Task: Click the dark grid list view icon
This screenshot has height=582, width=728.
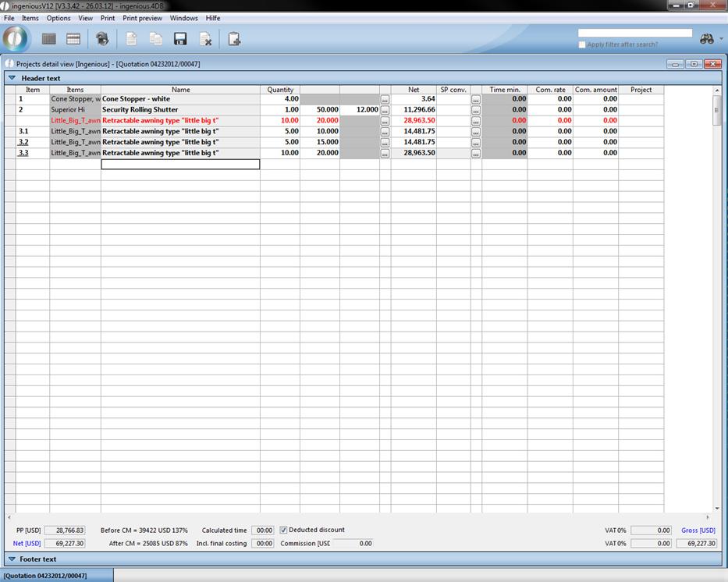Action: [x=48, y=38]
